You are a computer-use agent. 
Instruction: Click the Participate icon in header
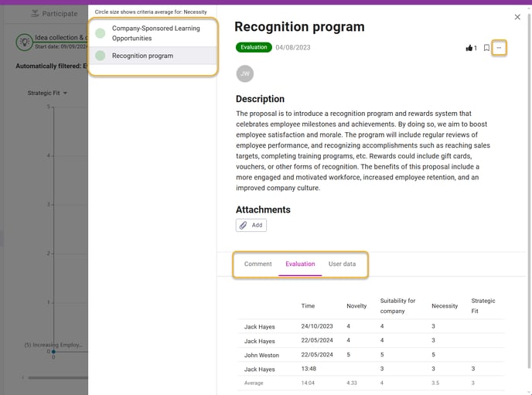35,14
